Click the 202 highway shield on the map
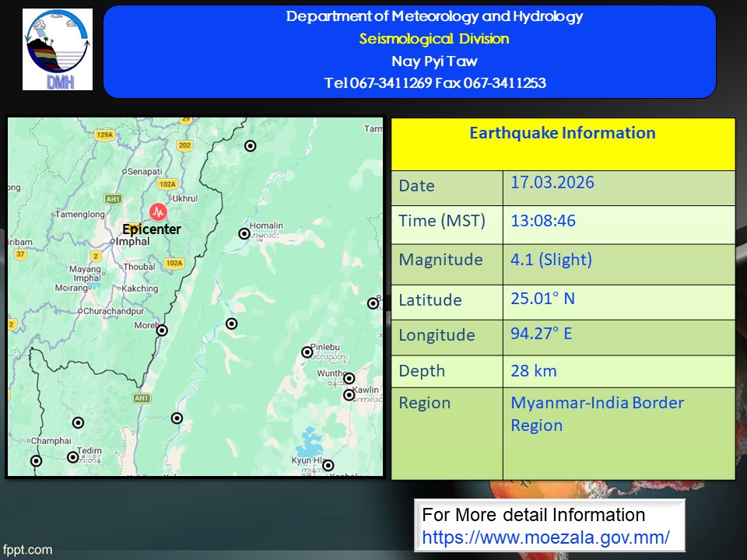Image resolution: width=747 pixels, height=560 pixels. (184, 145)
